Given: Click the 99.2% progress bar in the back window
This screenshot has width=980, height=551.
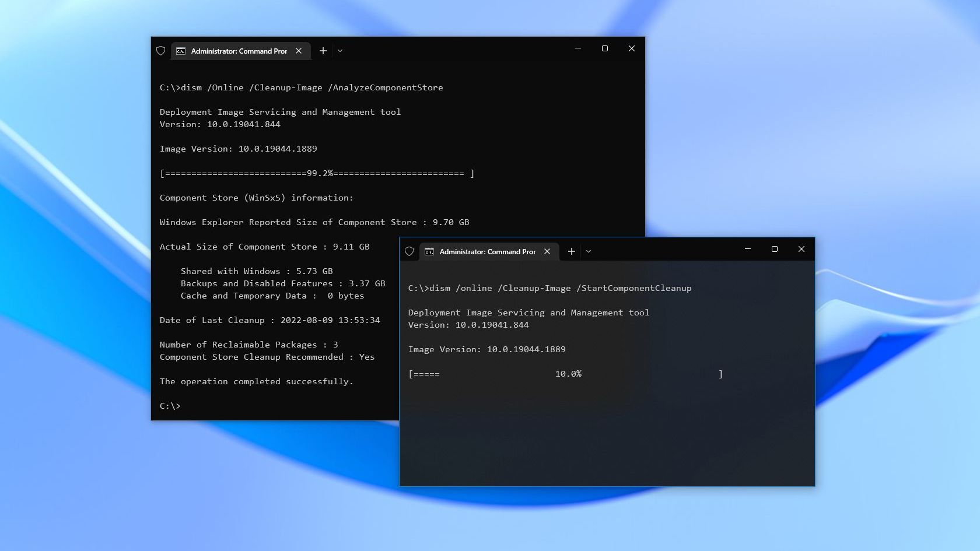Looking at the screenshot, I should 317,173.
